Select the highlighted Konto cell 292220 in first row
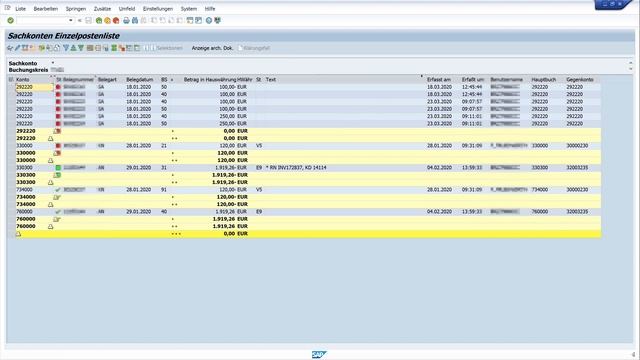Screen dimensions: 640x360 (x=34, y=87)
